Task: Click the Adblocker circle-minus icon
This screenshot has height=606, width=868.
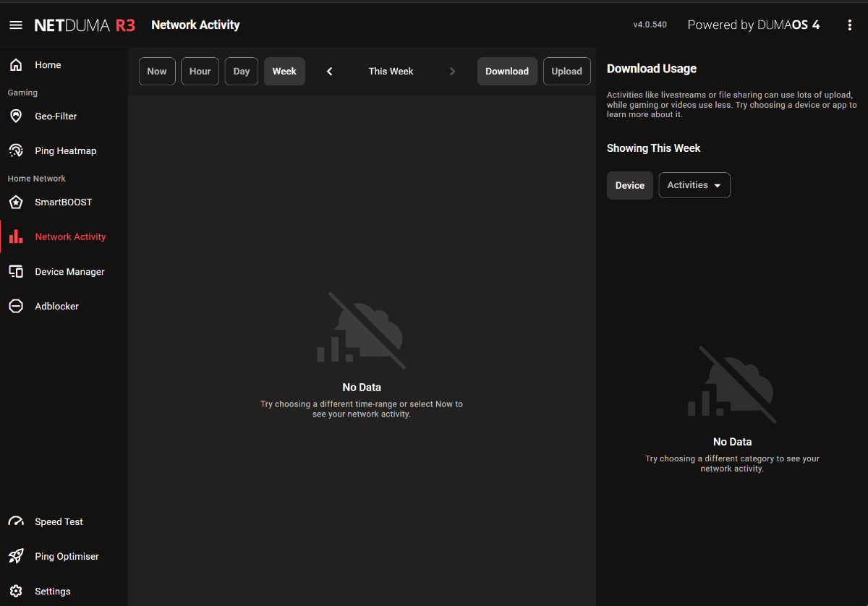Action: coord(16,306)
